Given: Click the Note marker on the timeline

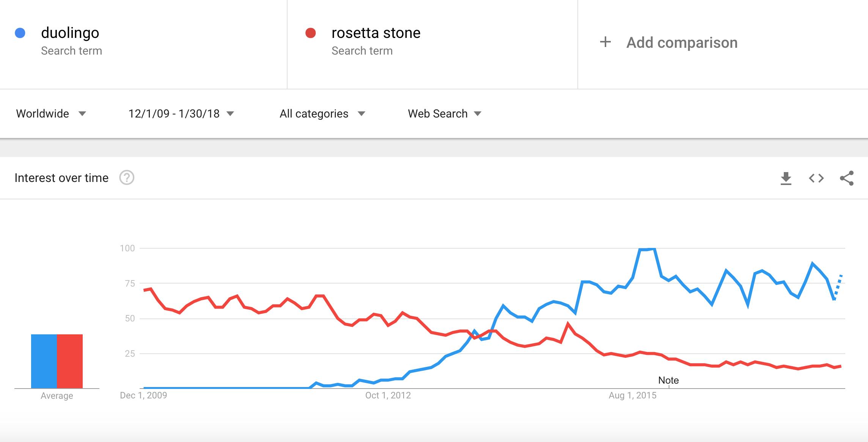Looking at the screenshot, I should click(x=668, y=380).
